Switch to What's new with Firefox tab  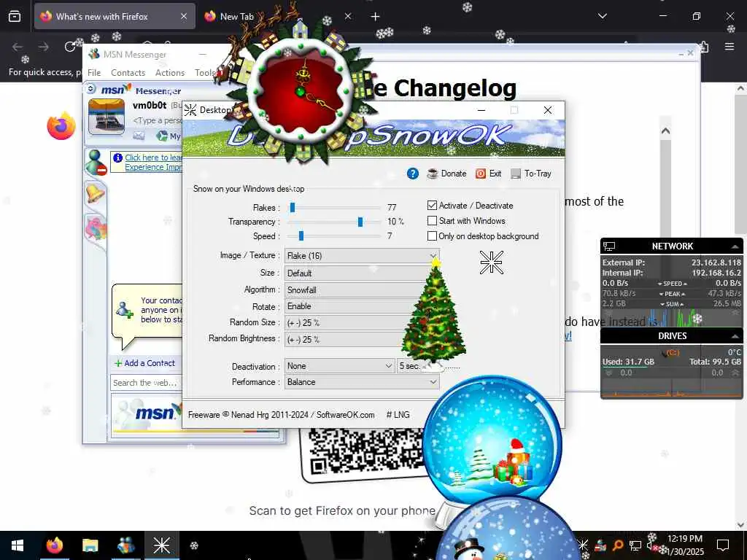pos(115,17)
